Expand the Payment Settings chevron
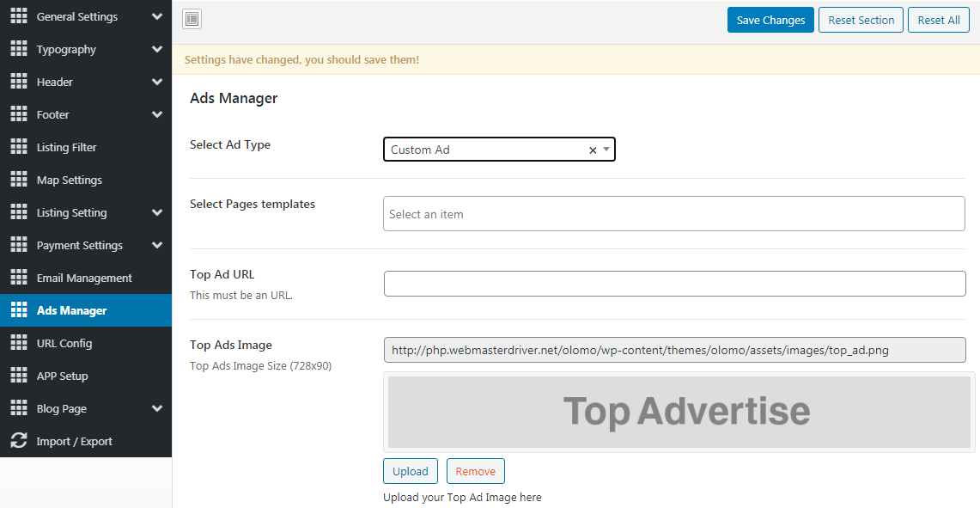This screenshot has height=508, width=980. point(157,246)
